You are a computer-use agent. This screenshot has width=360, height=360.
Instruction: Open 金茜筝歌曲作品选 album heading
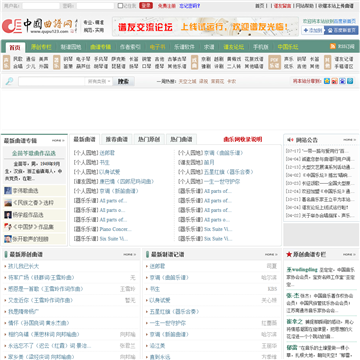[x=34, y=153]
